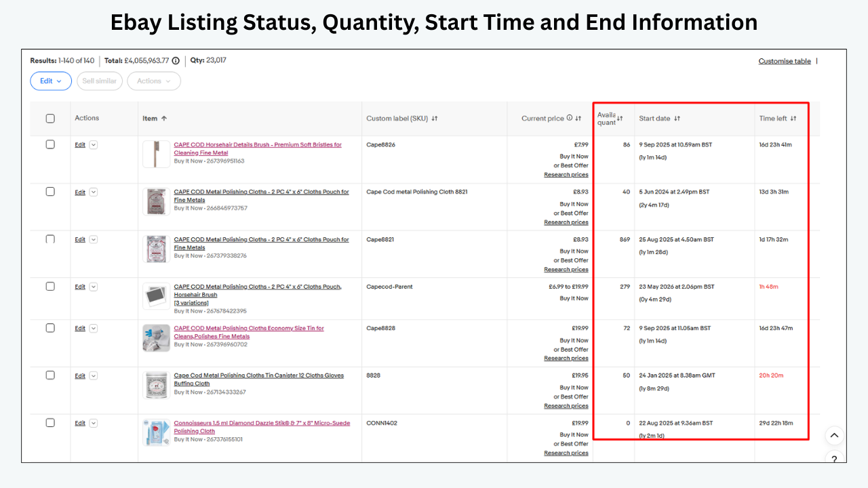Open Research prices for the Cape8826 listing
This screenshot has width=868, height=488.
tap(566, 175)
